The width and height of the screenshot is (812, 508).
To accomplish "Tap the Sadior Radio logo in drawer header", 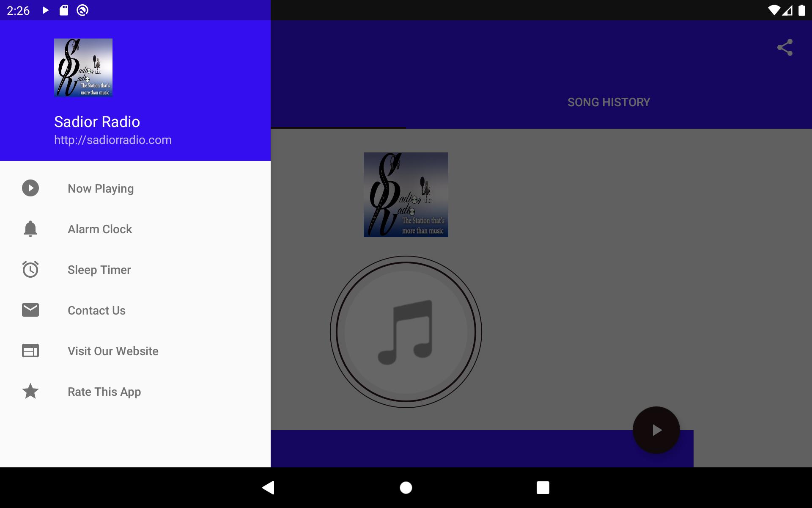I will (83, 68).
